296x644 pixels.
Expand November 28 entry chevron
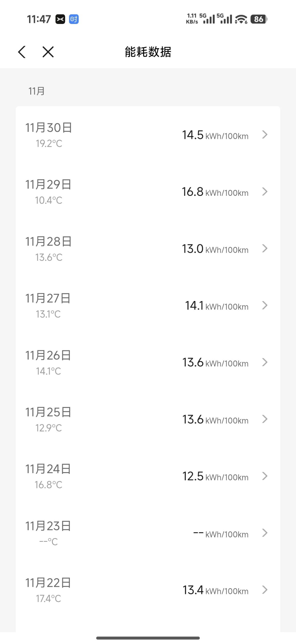coord(265,248)
